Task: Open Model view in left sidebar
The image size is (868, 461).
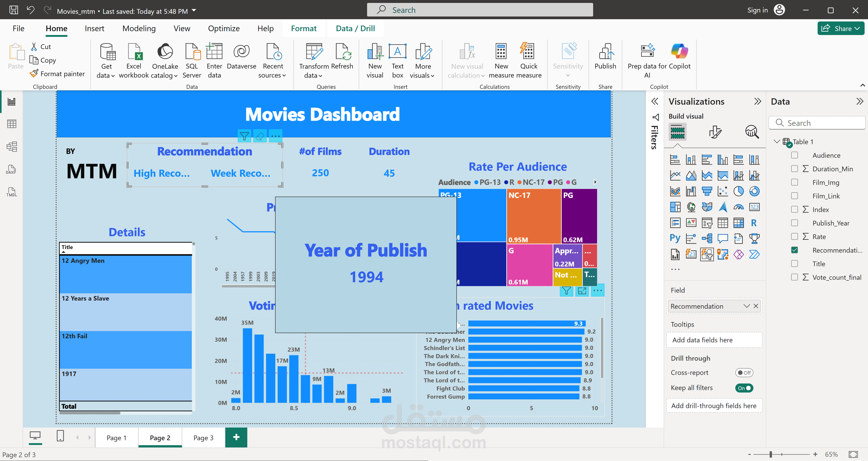Action: 12,146
